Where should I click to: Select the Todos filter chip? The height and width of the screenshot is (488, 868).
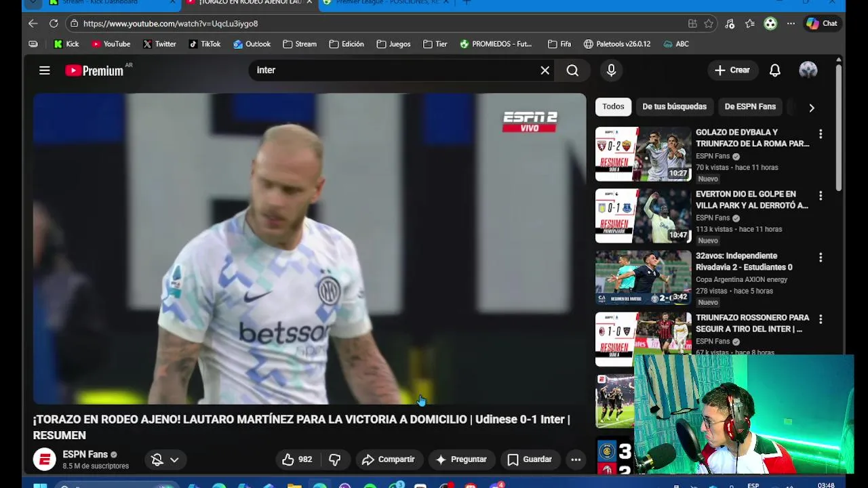(x=613, y=106)
